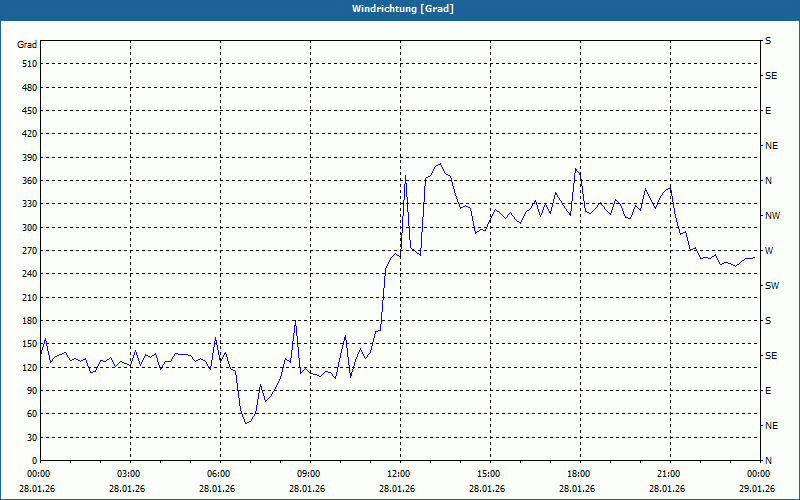Click the 28.01.26 date under 18:00
800x500 pixels.
click(x=577, y=489)
